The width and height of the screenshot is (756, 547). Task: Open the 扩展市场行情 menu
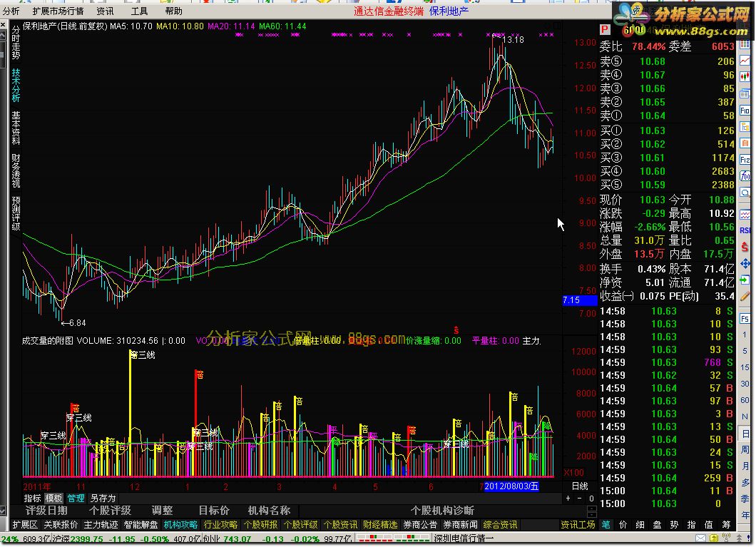58,11
